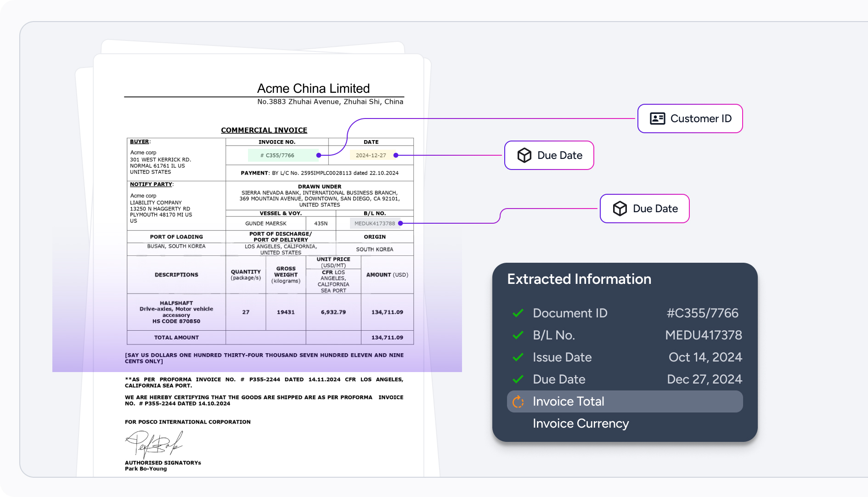This screenshot has height=497, width=868.
Task: Click the orange loading spinner beside Invoice Total
Action: [518, 401]
